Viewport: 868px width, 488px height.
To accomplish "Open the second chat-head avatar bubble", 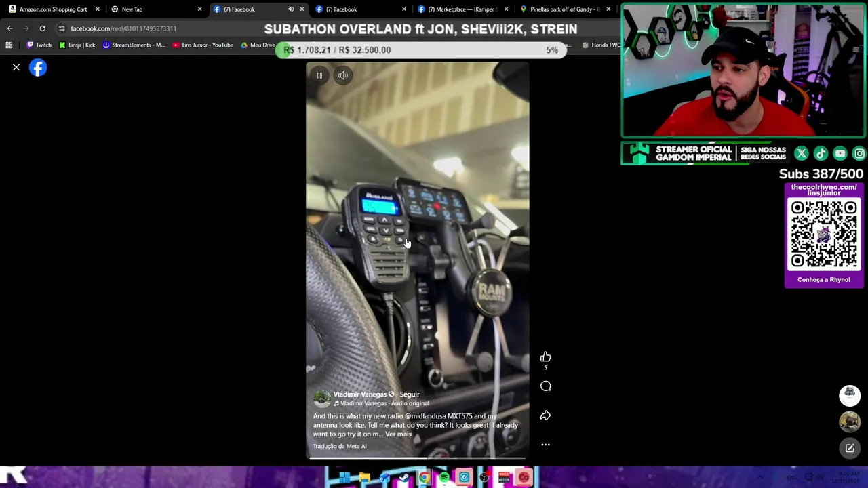I will (x=850, y=422).
